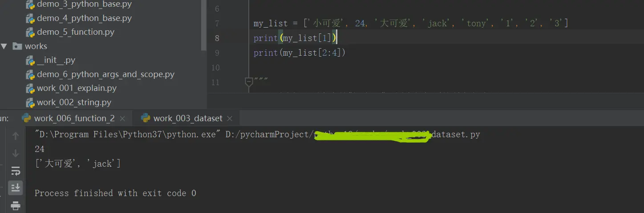
Task: Click the Down the Stack Trace arrow
Action: click(16, 153)
